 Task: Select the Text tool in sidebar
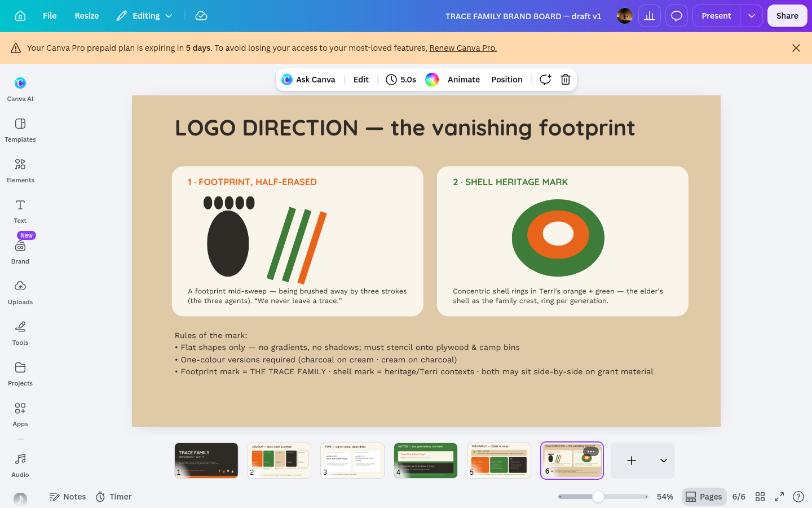point(20,211)
